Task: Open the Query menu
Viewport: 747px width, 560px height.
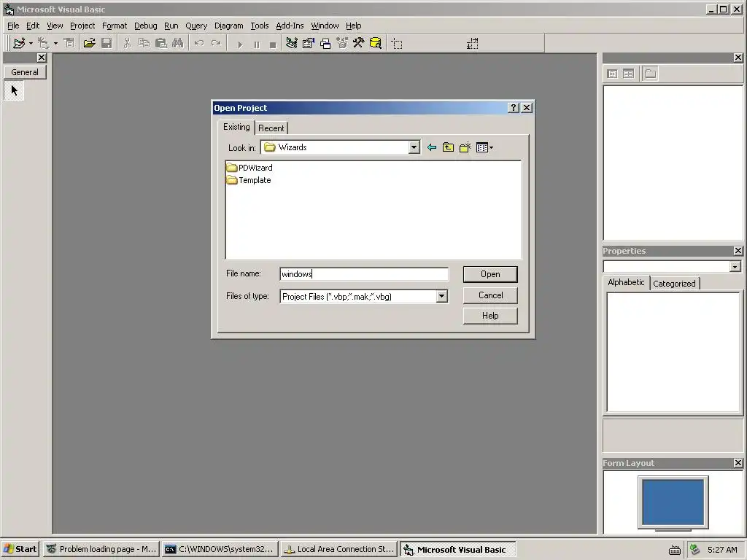Action: (196, 26)
